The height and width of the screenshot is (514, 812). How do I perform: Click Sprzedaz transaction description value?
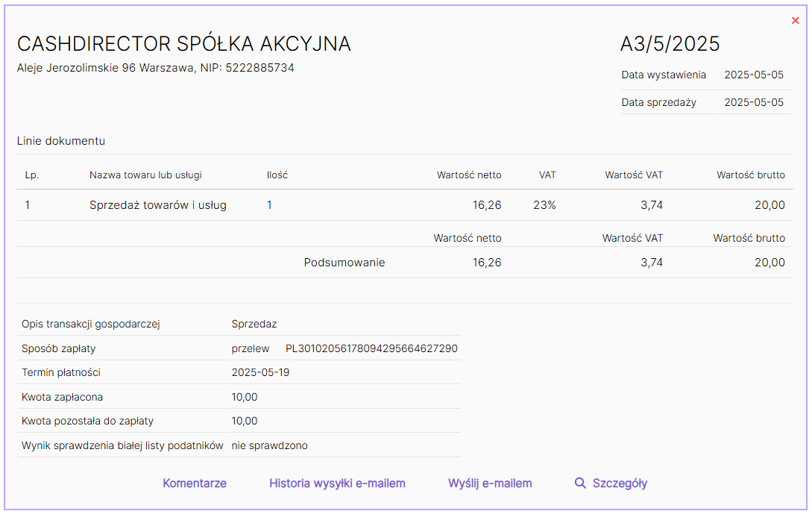(x=254, y=324)
